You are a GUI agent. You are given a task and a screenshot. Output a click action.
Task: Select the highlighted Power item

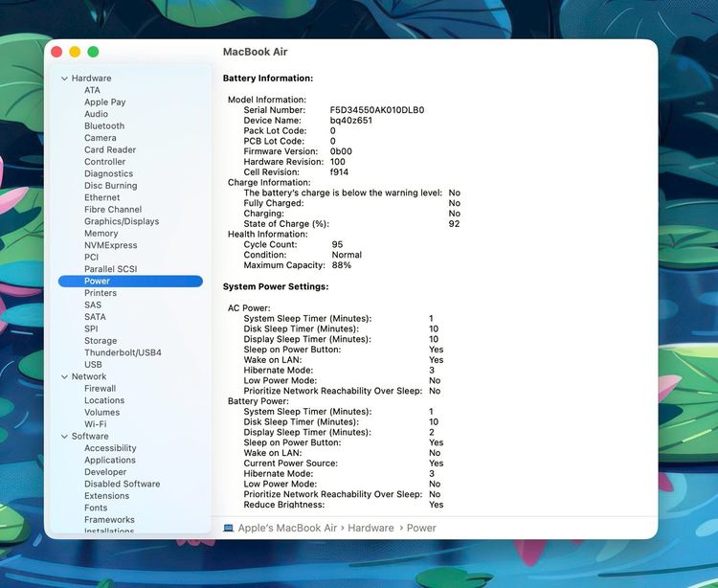click(x=130, y=282)
